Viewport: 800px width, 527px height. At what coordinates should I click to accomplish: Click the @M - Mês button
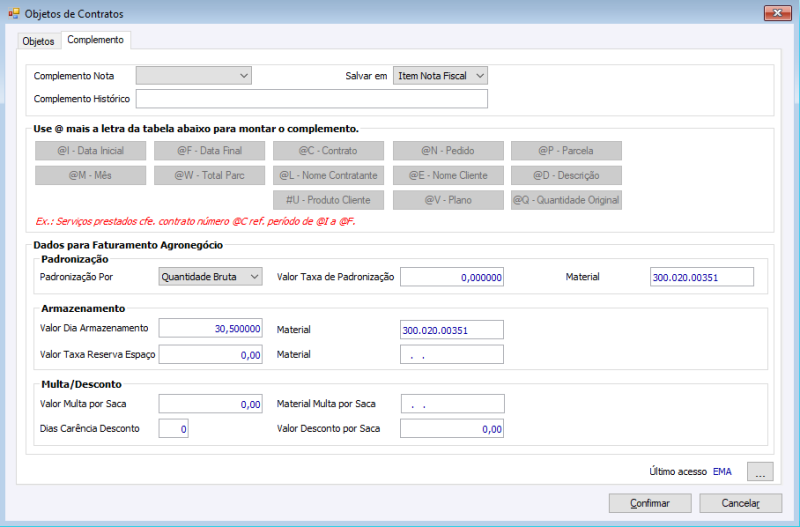90,175
